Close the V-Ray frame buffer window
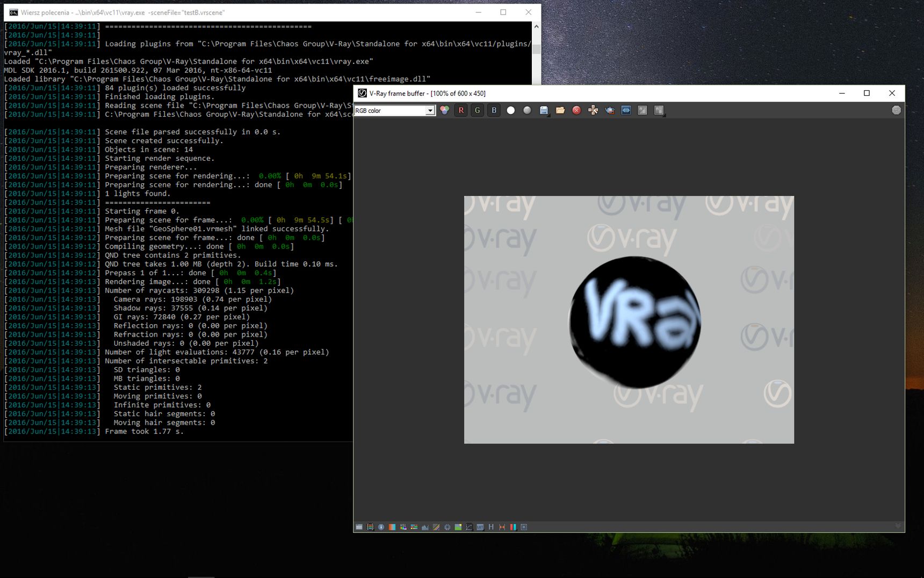This screenshot has width=924, height=578. 892,93
